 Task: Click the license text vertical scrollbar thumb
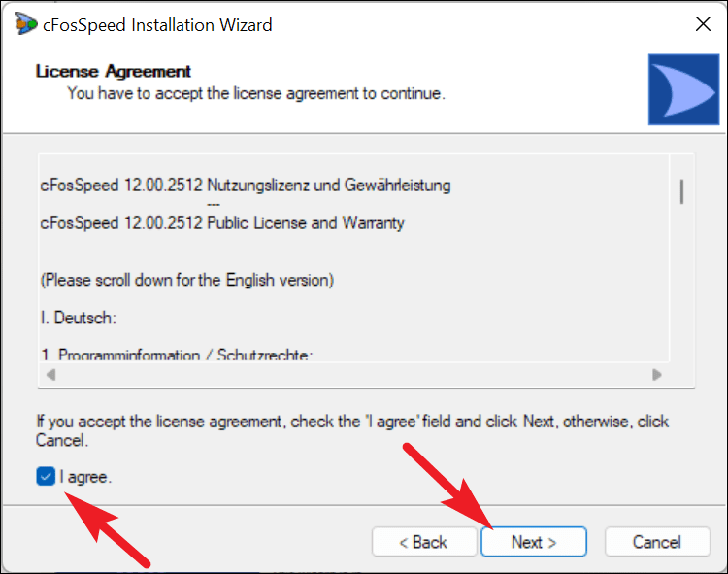681,191
